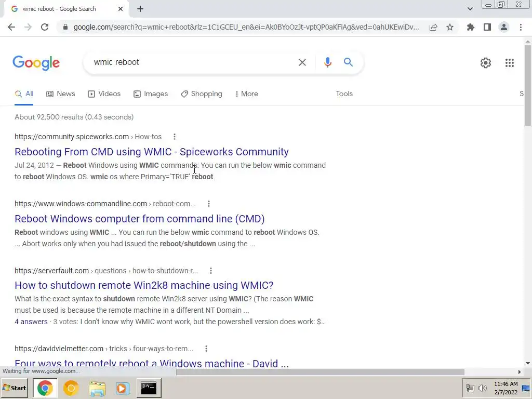Image resolution: width=532 pixels, height=399 pixels.
Task: Switch to the Images tab
Action: (x=151, y=94)
